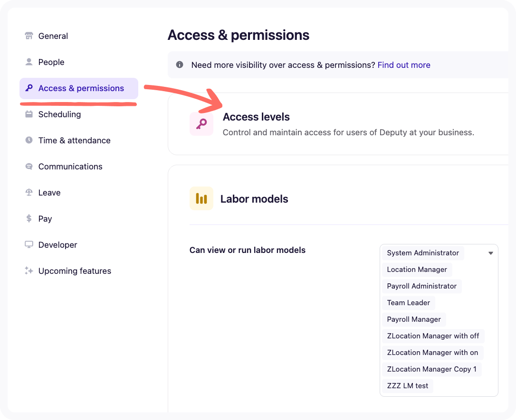Click the General building icon in sidebar

click(29, 36)
